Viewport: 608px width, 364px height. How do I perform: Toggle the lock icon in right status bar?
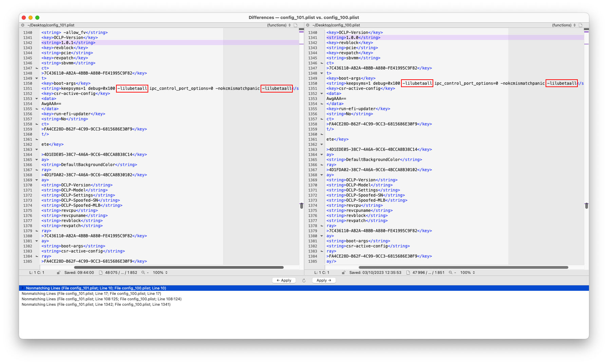pos(344,272)
